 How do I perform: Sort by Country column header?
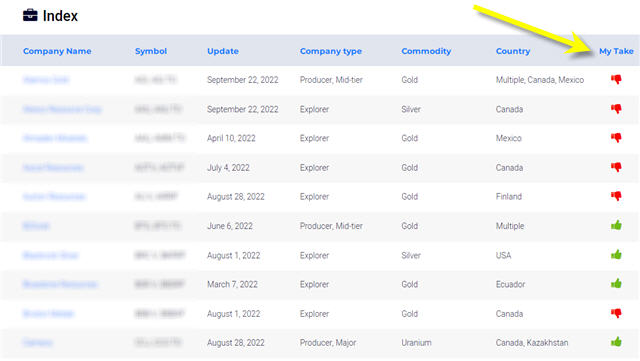[513, 51]
